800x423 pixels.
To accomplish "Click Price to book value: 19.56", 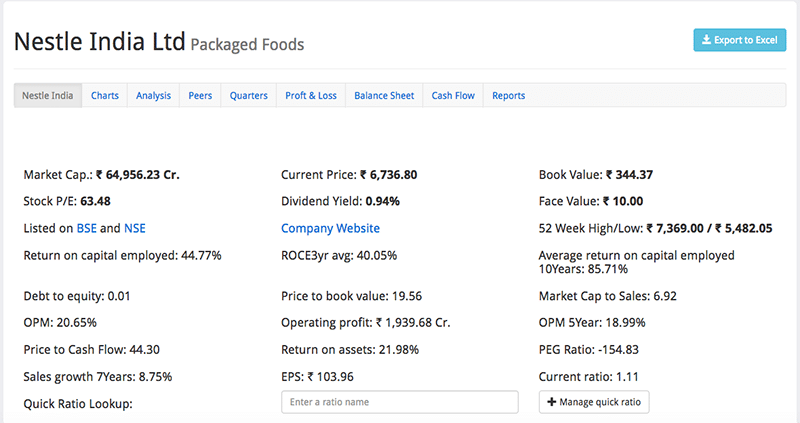I will 352,296.
